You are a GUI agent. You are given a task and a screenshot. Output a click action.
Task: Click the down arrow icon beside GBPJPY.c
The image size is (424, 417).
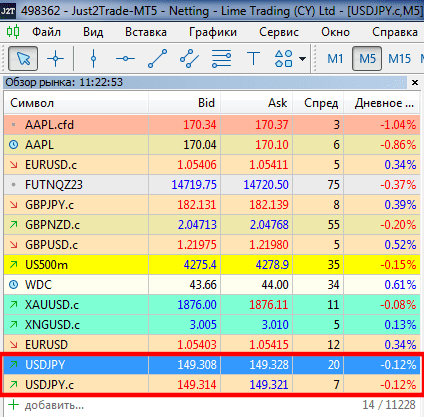(x=13, y=205)
